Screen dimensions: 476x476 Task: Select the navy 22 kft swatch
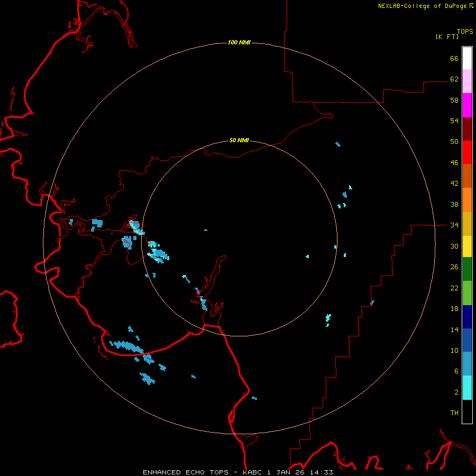click(x=467, y=317)
